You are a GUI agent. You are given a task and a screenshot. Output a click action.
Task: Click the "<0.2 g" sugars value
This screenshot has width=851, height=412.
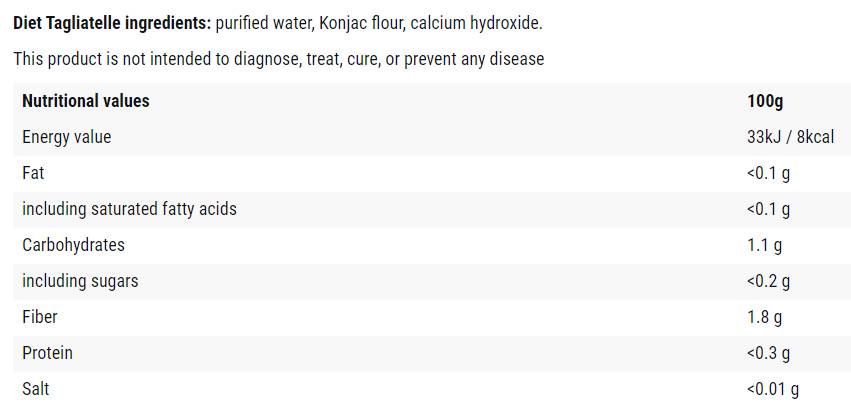(x=768, y=281)
